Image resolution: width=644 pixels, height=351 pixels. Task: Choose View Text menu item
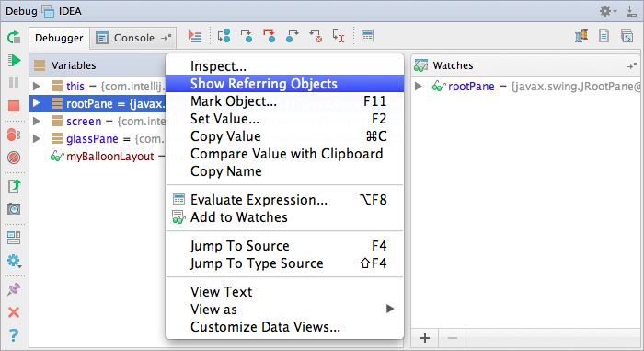pos(284,292)
